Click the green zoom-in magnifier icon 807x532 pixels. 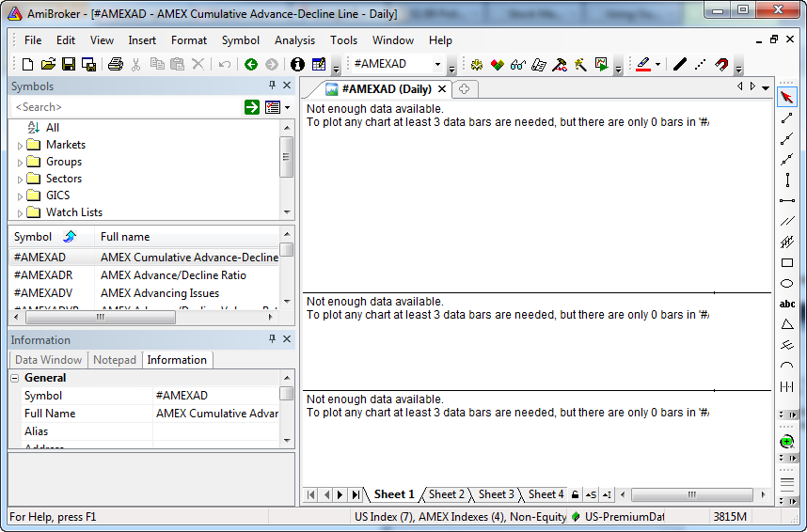(786, 442)
